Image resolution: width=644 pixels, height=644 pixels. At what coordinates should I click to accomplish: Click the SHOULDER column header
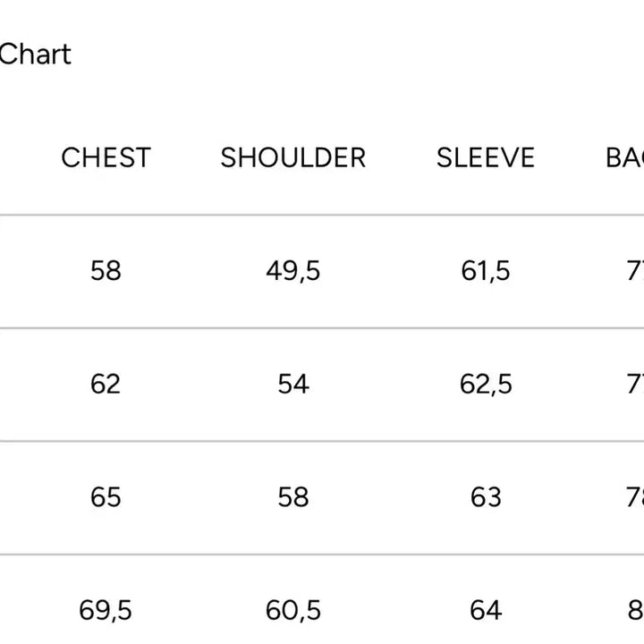pyautogui.click(x=293, y=157)
